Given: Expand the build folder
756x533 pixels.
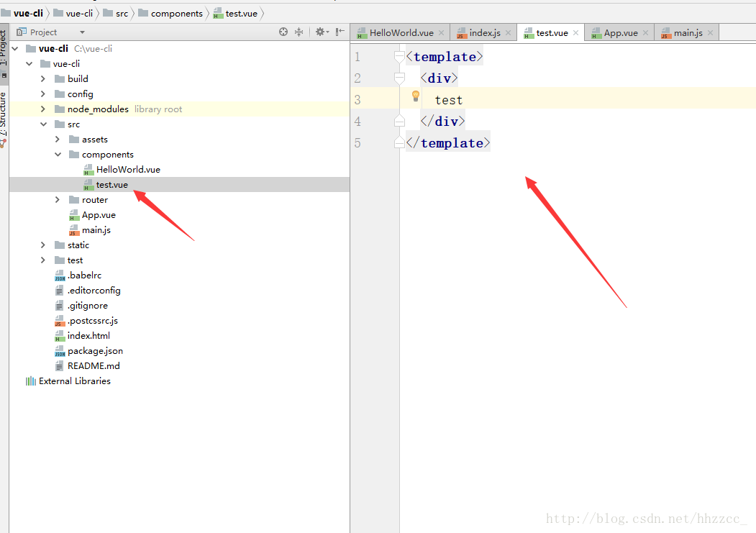Looking at the screenshot, I should 43,78.
